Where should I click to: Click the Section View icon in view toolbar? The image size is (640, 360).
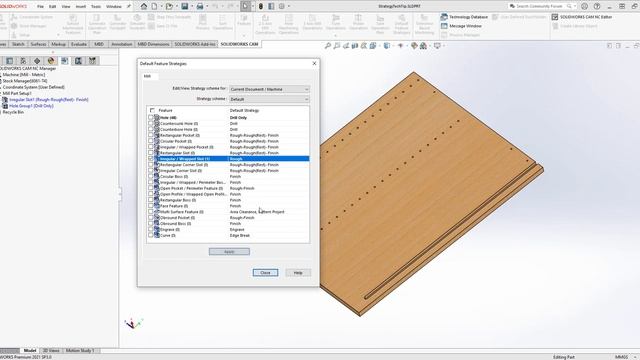point(355,46)
